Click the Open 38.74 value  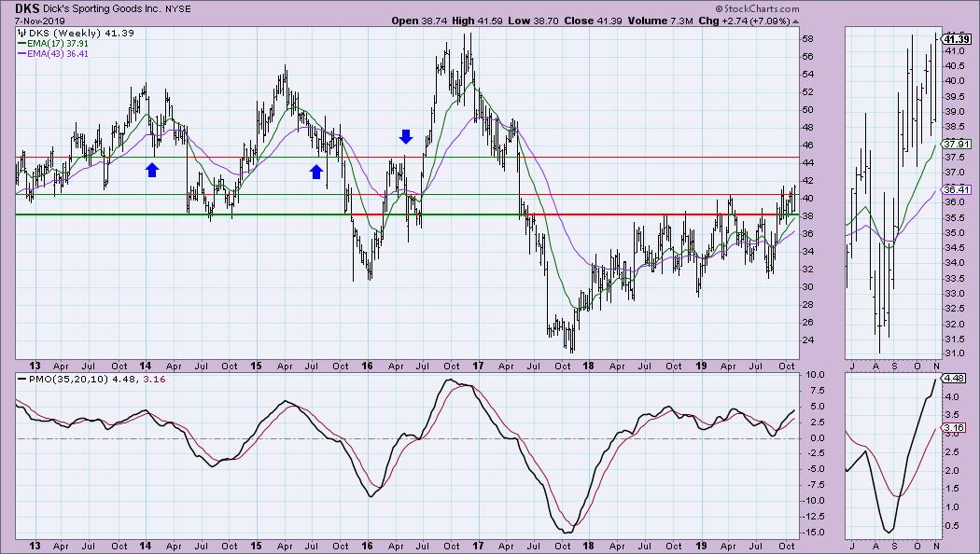[420, 21]
